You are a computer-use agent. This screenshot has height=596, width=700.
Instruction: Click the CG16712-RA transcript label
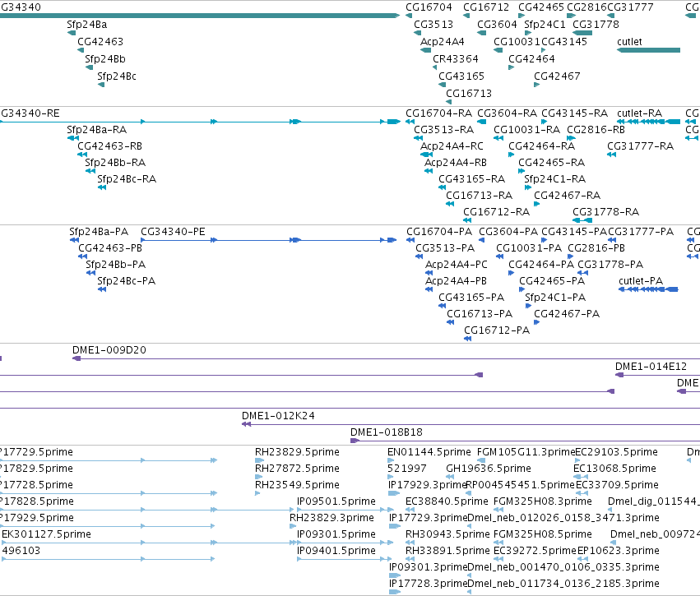tap(497, 212)
